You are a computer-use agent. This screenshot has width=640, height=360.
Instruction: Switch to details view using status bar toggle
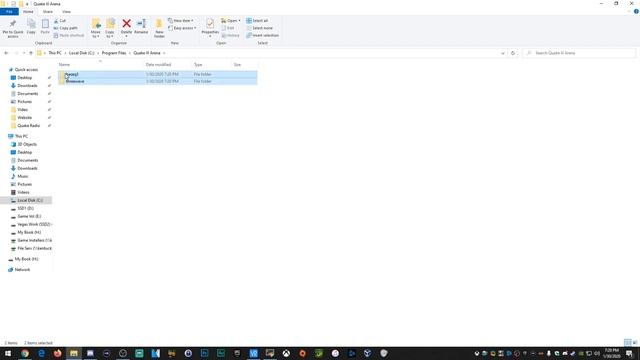[627, 342]
